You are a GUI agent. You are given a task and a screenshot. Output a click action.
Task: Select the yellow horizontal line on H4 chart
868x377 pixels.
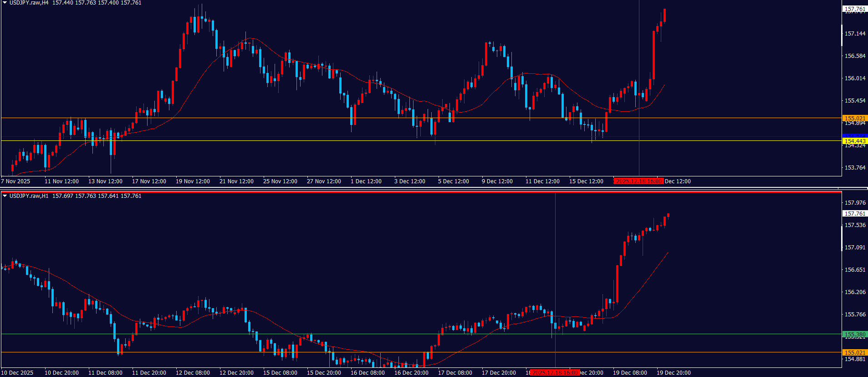click(x=273, y=141)
